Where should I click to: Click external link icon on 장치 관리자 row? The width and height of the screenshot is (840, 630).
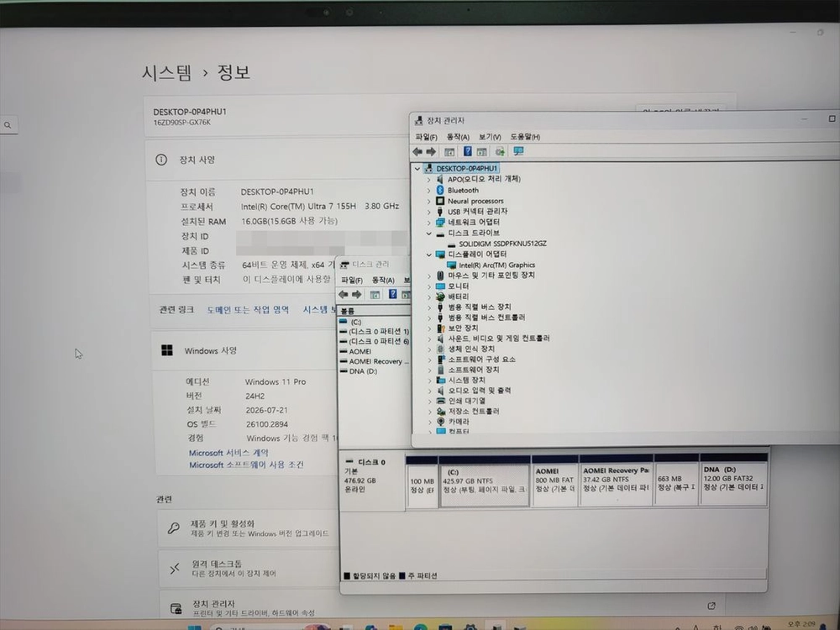(711, 606)
